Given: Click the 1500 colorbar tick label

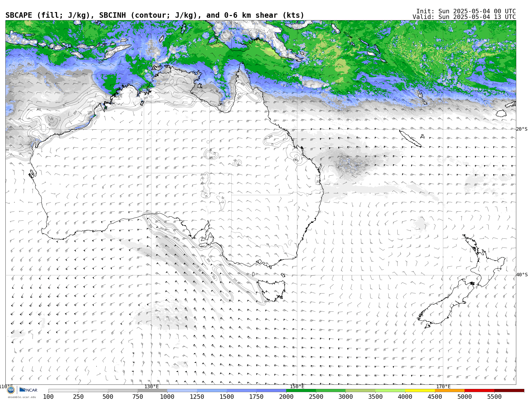Looking at the screenshot, I should point(227,397).
